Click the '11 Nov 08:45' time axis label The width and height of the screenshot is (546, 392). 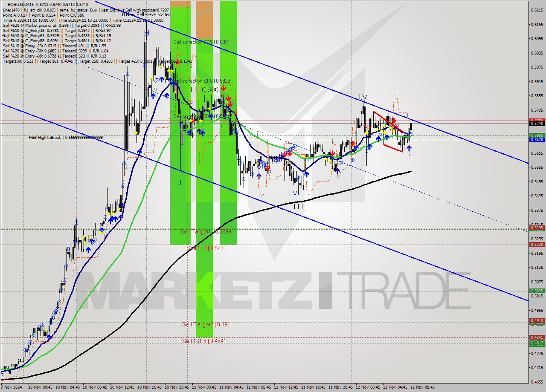259,387
